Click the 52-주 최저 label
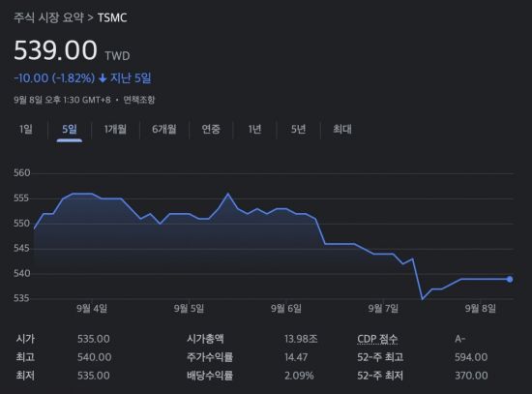532x394 pixels. point(380,376)
